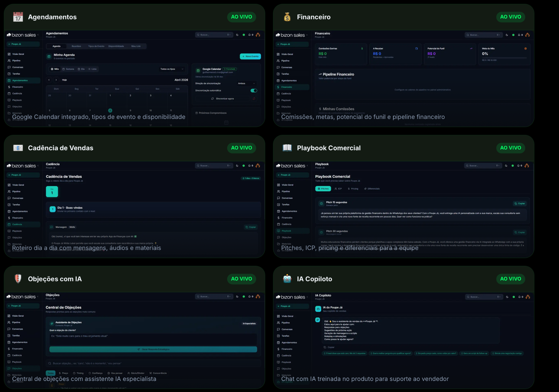559x392 pixels.
Task: Click Gerar Resposta Estratégica button
Action: (153, 349)
